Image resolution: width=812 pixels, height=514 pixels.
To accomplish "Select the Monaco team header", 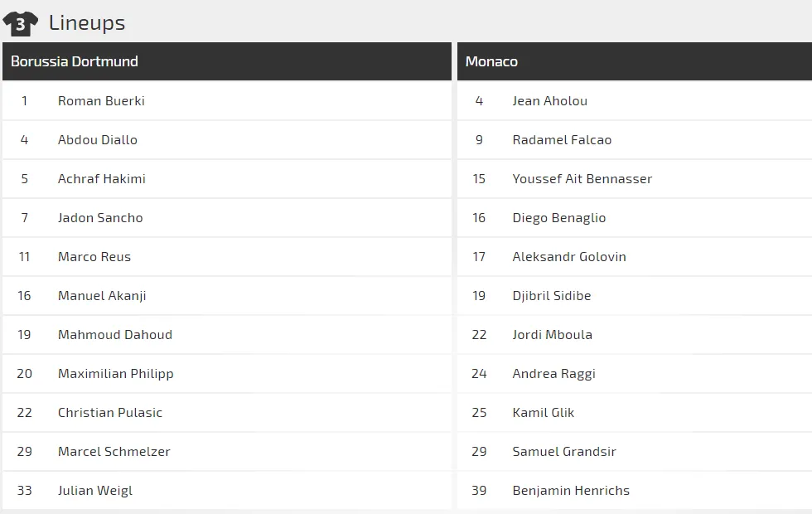I will pos(491,61).
